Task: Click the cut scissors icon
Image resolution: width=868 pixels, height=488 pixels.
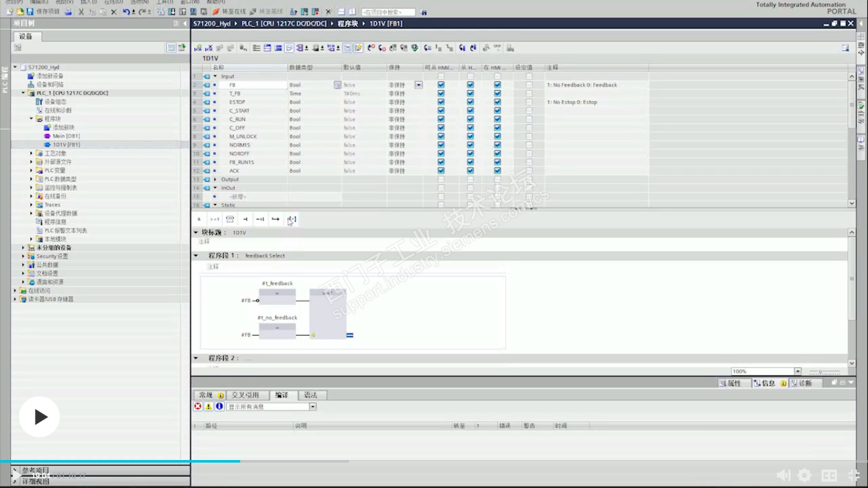Action: pos(81,11)
